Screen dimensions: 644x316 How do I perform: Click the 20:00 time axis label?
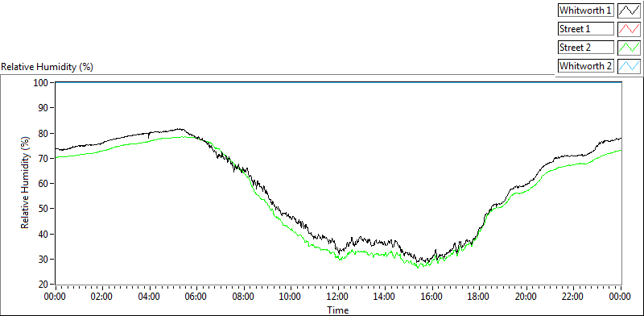(526, 297)
